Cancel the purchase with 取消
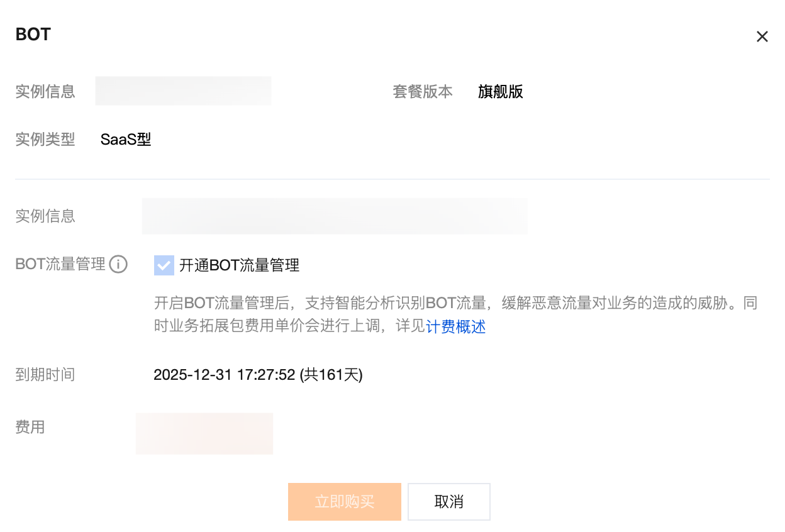The width and height of the screenshot is (785, 532). (448, 502)
